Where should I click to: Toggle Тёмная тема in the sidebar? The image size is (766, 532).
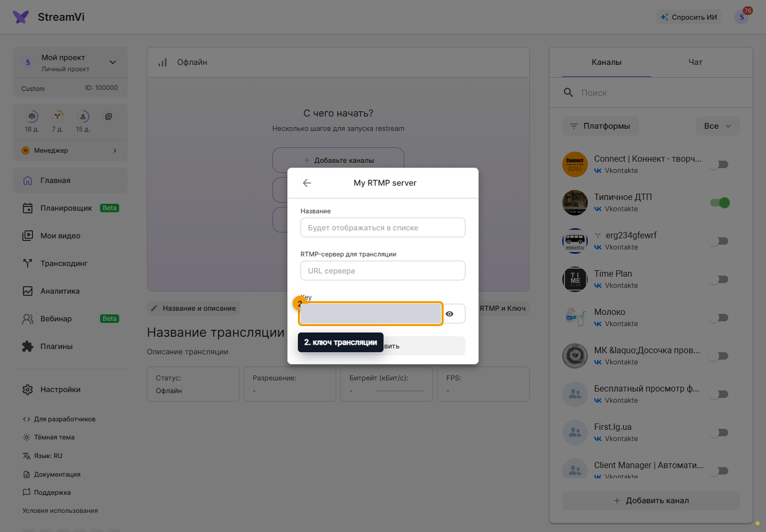(49, 437)
